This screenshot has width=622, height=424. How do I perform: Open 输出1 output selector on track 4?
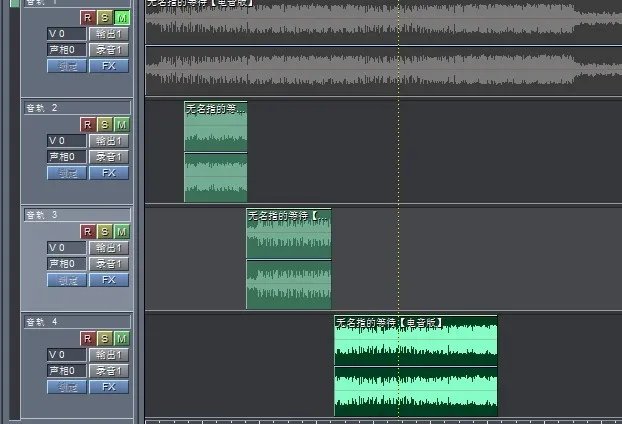click(x=109, y=354)
